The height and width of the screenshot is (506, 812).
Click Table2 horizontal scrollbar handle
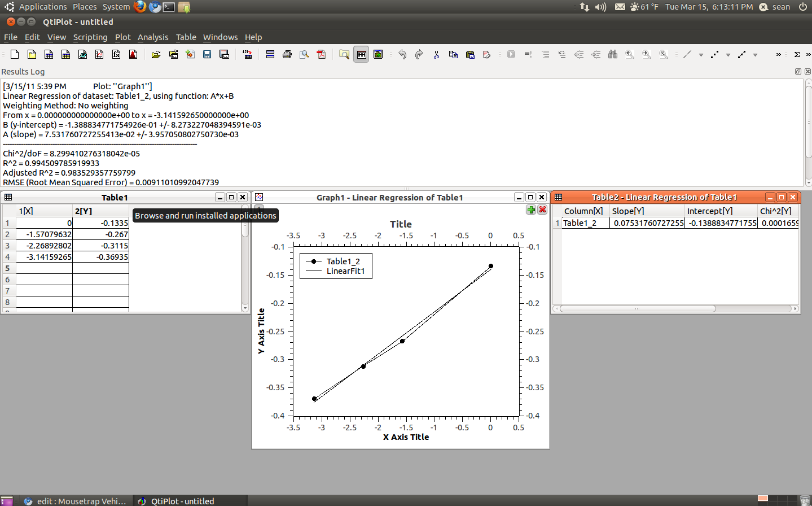point(638,309)
